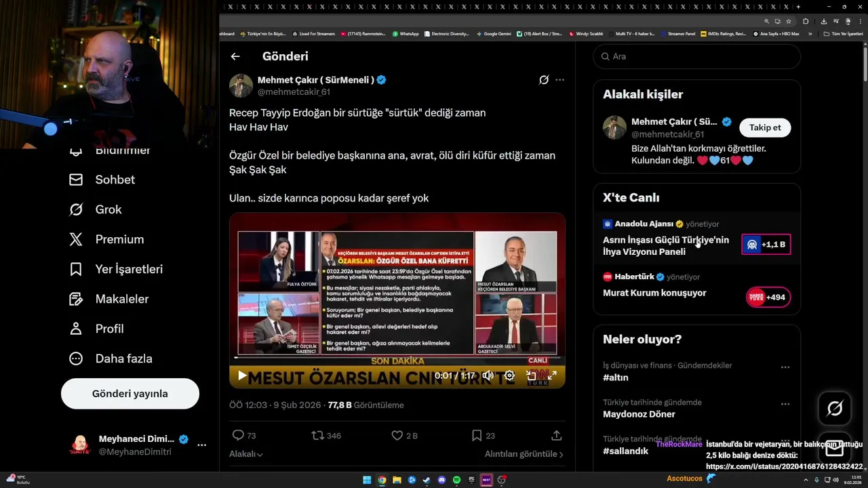
Task: Open Ana Sayfa HBO Max bookmark
Action: (776, 34)
